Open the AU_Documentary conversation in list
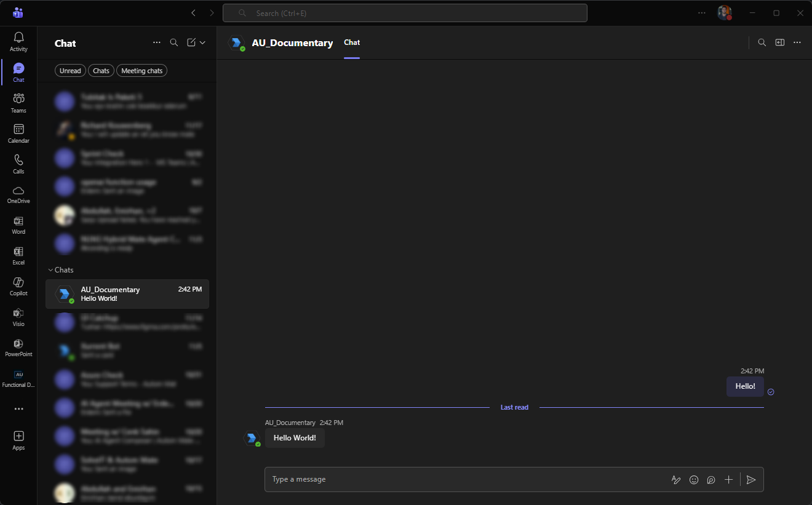The image size is (812, 505). [127, 294]
